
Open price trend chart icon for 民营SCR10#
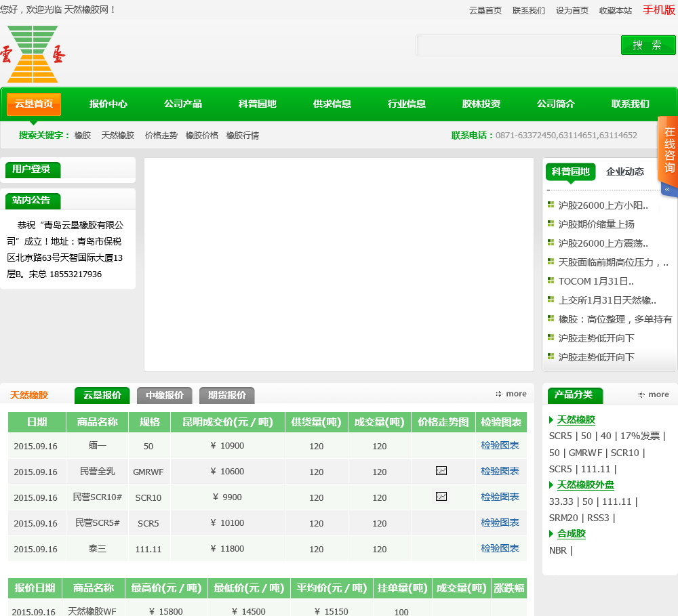(441, 496)
